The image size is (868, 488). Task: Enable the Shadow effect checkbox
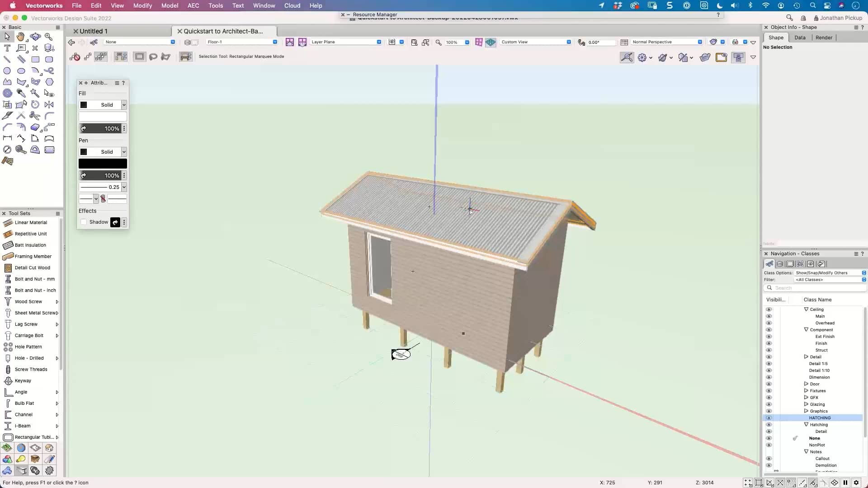pyautogui.click(x=84, y=222)
